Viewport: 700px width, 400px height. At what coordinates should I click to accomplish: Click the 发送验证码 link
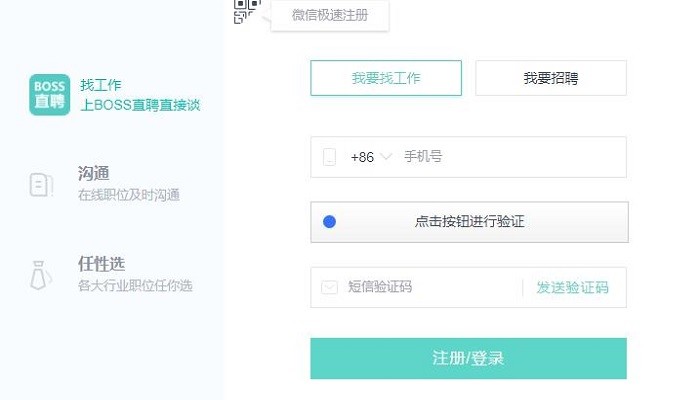tap(572, 288)
